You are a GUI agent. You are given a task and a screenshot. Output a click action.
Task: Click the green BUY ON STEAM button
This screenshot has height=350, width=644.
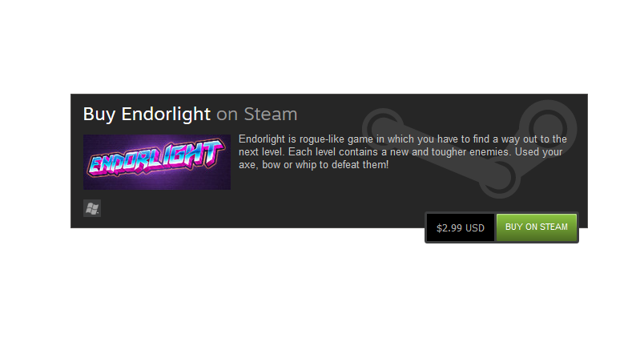click(x=537, y=227)
